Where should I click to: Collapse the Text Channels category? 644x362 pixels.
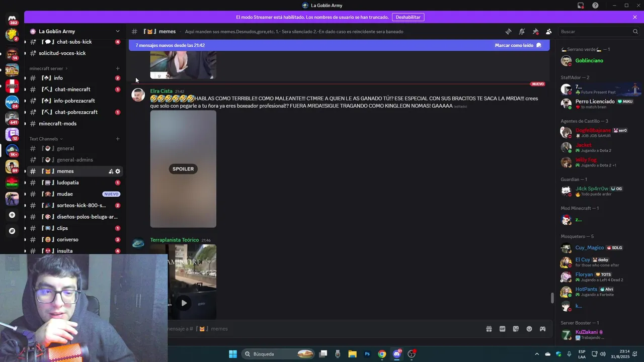(46, 139)
